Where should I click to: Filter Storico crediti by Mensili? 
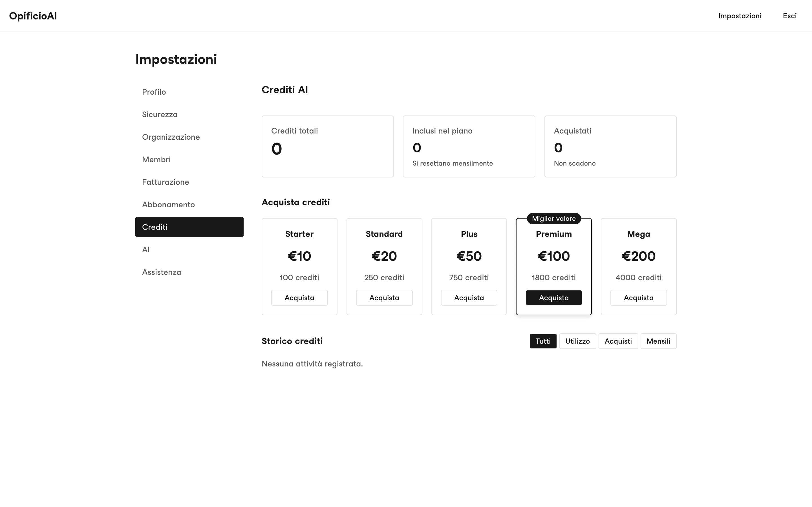(658, 341)
